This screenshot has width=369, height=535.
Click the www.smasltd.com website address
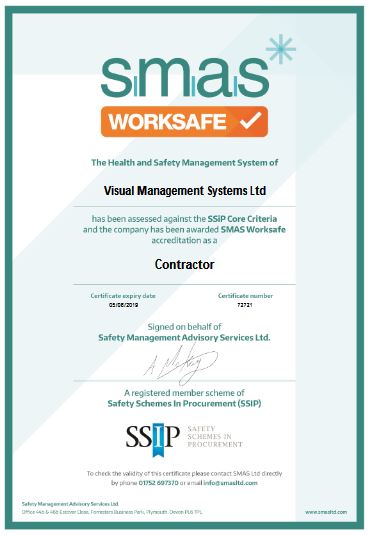pyautogui.click(x=326, y=512)
